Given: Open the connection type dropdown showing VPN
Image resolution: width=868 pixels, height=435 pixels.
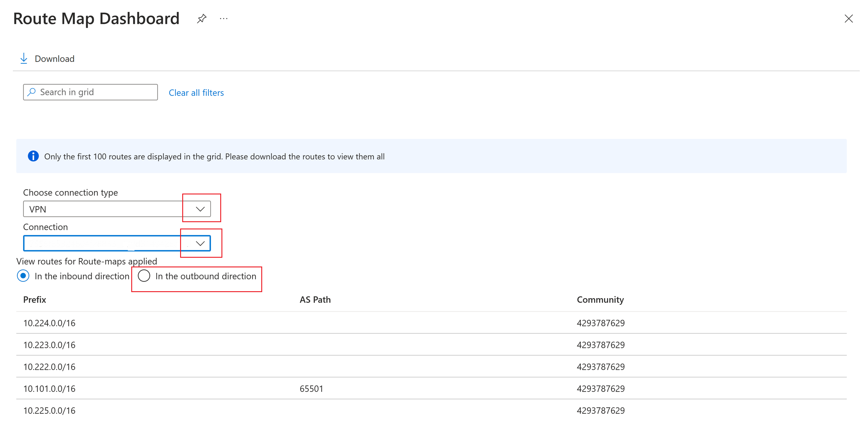Looking at the screenshot, I should pos(117,209).
